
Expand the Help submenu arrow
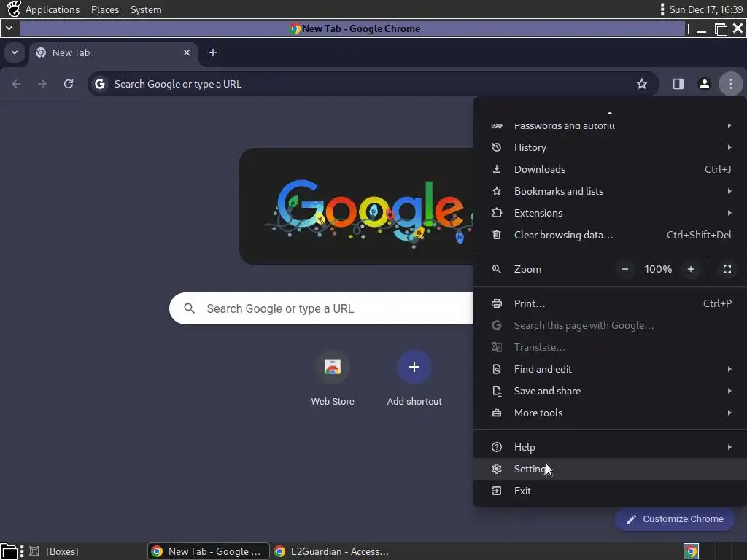[729, 447]
